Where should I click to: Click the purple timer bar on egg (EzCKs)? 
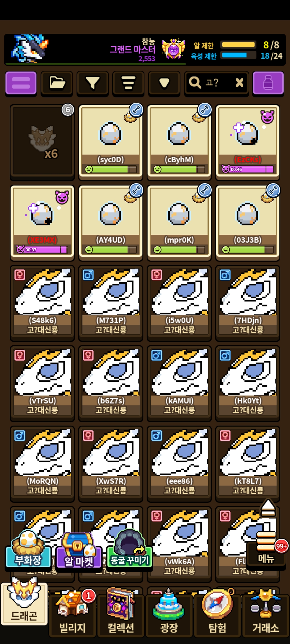[248, 169]
